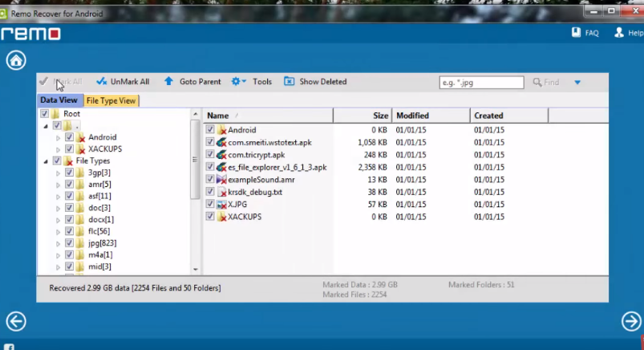Click the Root folder icon in tree
The width and height of the screenshot is (644, 350).
point(55,113)
